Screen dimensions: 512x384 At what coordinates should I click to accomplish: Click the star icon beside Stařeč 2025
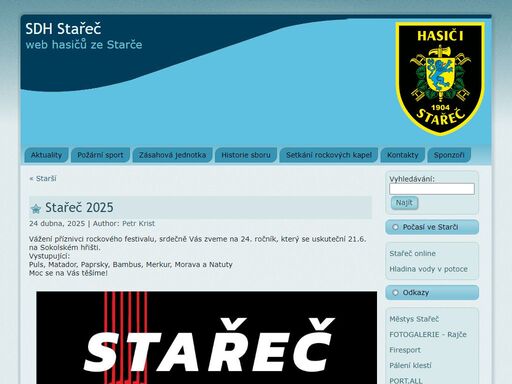pos(36,209)
